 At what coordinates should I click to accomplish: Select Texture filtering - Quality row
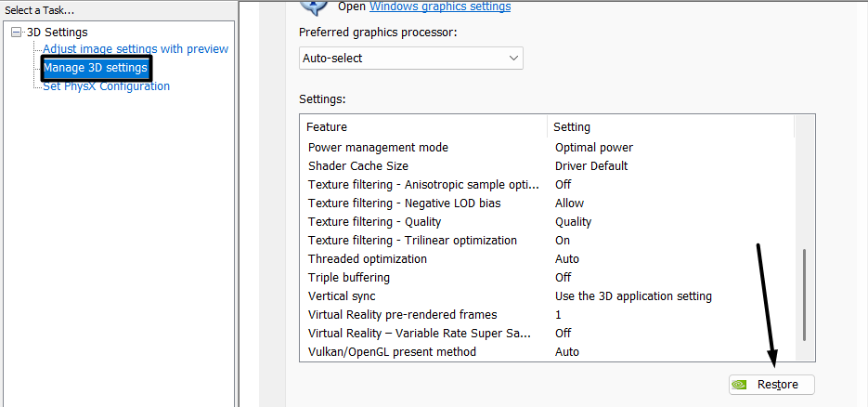coord(374,222)
